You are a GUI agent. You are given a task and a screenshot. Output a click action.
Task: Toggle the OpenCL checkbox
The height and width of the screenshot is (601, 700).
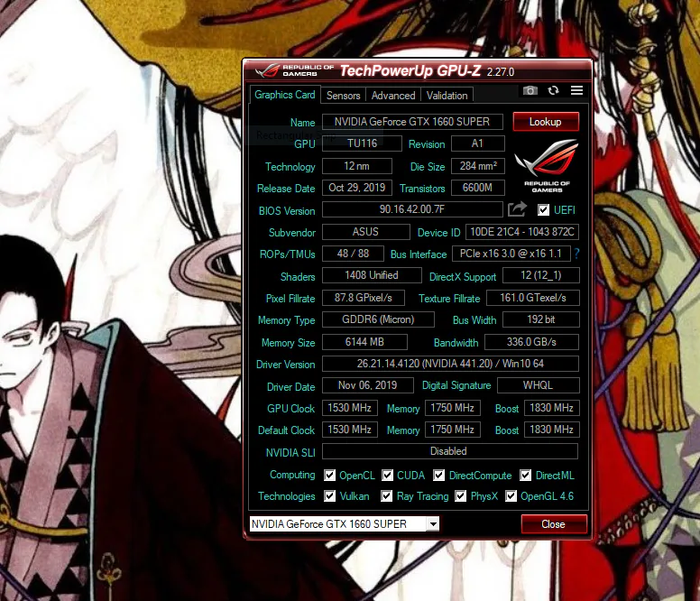[329, 475]
